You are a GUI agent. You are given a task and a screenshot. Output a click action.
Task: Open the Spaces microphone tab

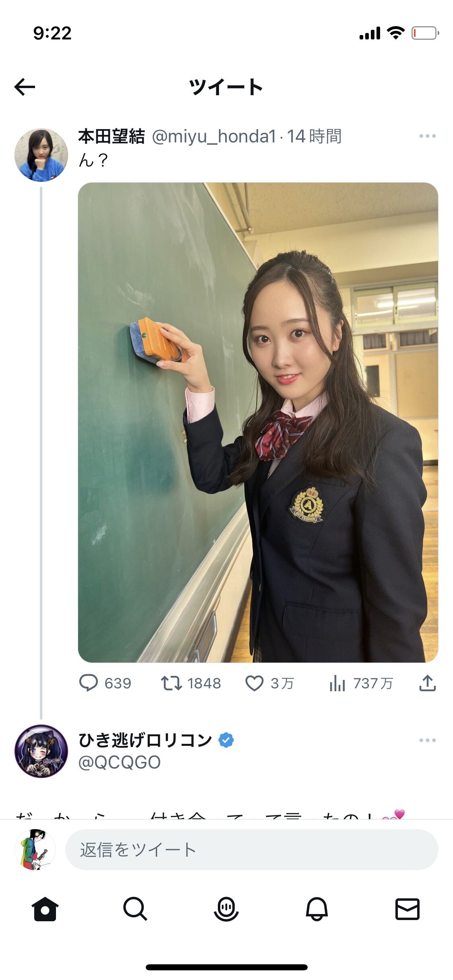(x=226, y=909)
